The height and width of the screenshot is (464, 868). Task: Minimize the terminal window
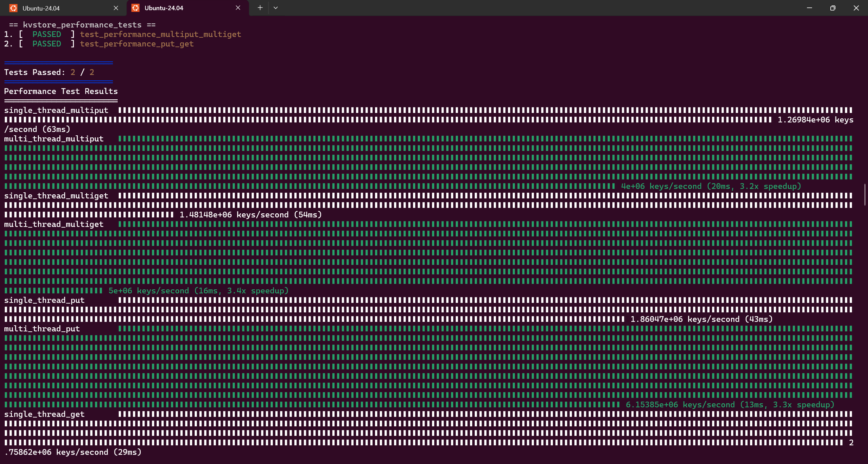click(809, 8)
